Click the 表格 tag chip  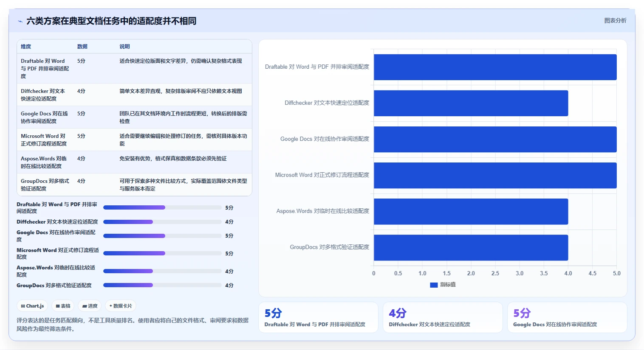pyautogui.click(x=63, y=306)
